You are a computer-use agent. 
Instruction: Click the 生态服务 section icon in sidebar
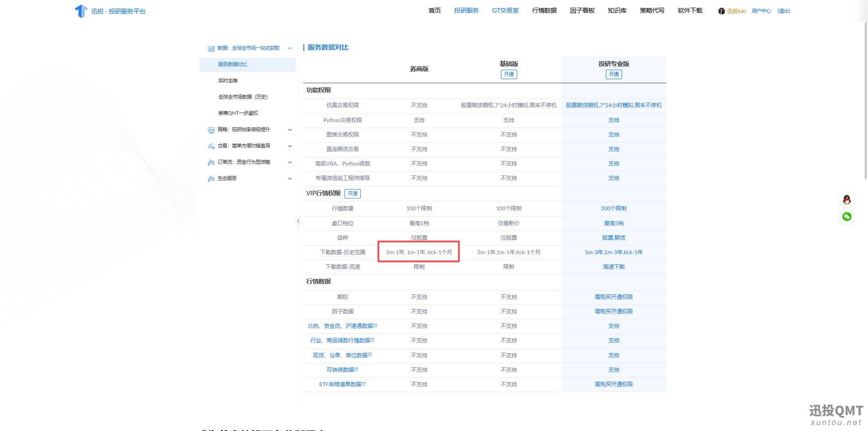pyautogui.click(x=211, y=179)
